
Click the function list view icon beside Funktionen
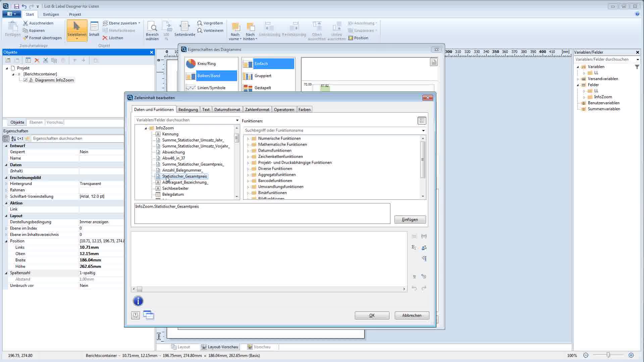point(422,121)
